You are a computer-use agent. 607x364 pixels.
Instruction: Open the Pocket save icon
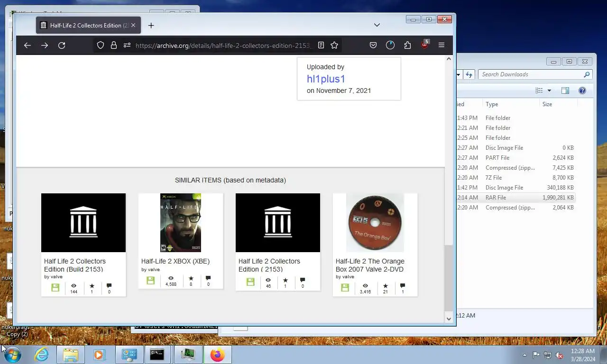click(373, 45)
